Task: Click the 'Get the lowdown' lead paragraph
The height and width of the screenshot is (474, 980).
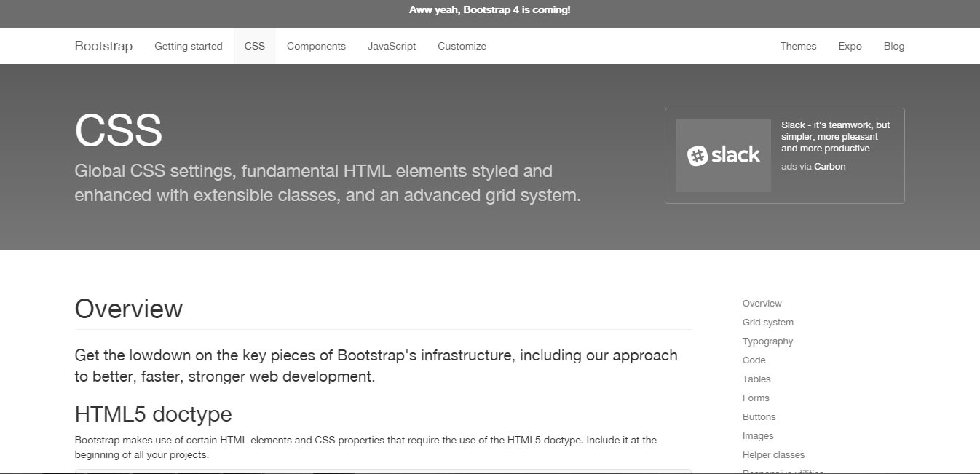Action: point(376,366)
